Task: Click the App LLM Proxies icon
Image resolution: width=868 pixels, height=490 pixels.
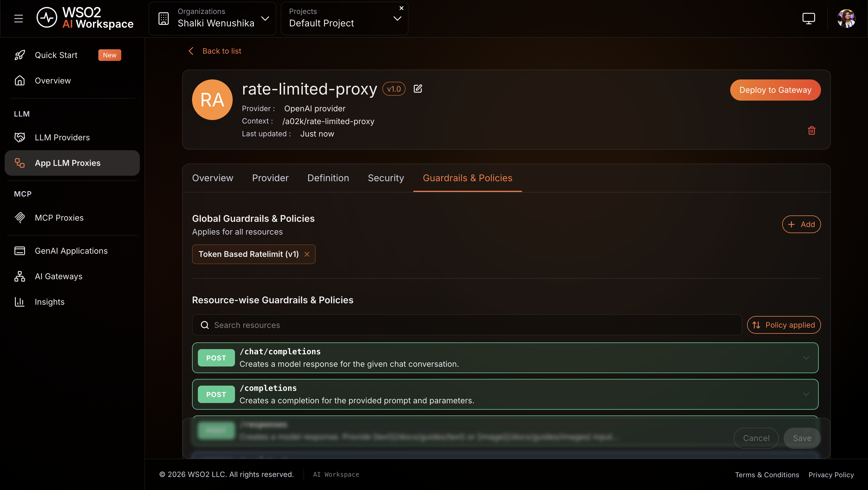Action: (19, 163)
